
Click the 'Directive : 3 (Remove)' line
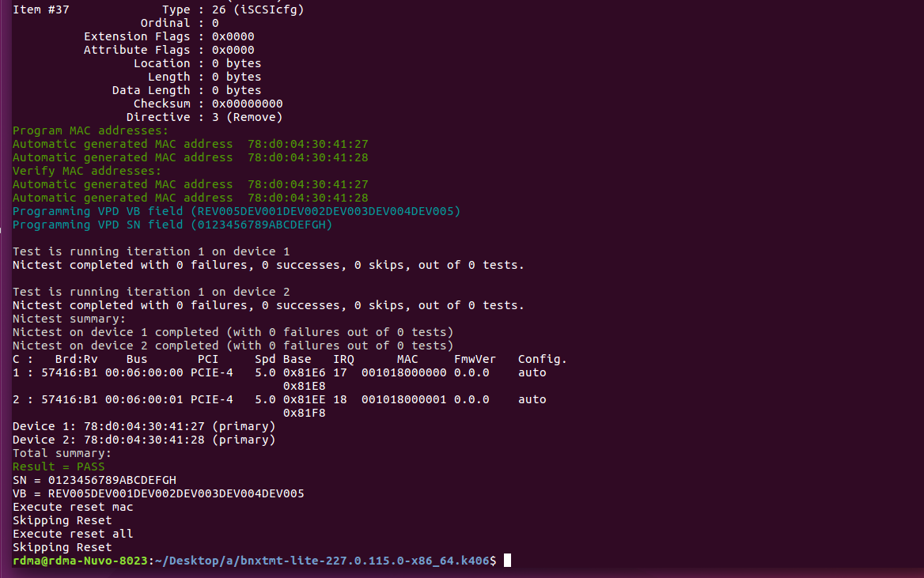click(204, 117)
